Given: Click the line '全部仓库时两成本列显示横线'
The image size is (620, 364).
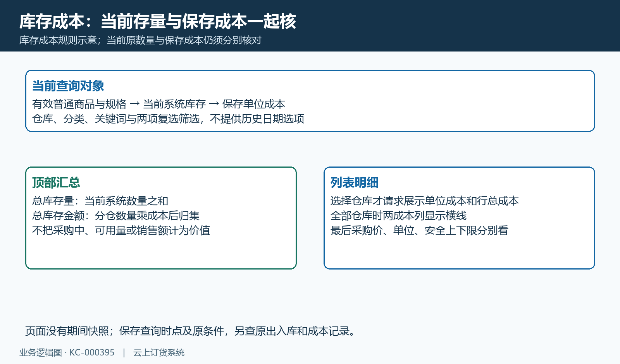Looking at the screenshot, I should (x=399, y=215).
